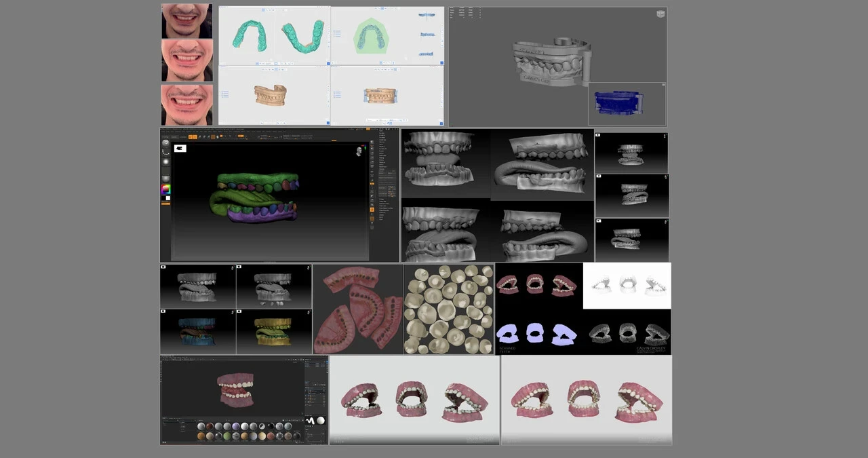Open the teal dental arch scans panel
868x458 pixels.
(x=274, y=36)
